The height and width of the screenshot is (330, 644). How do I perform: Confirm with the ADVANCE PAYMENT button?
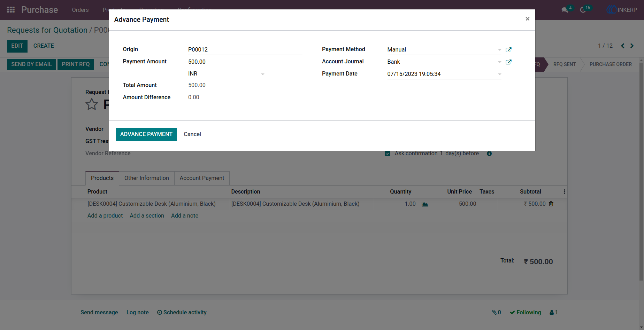(146, 134)
